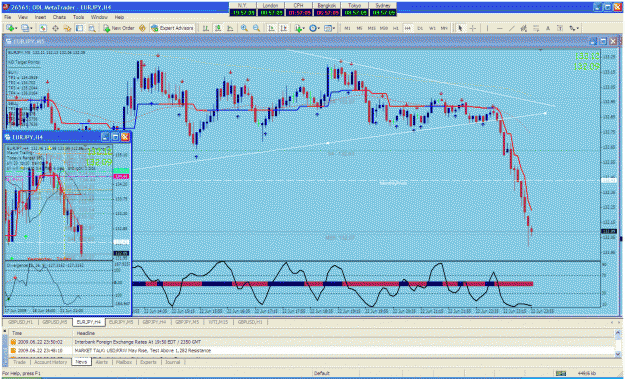This screenshot has width=625, height=379.
Task: Click the news icon beside 23:50:02 row
Action: click(x=13, y=342)
